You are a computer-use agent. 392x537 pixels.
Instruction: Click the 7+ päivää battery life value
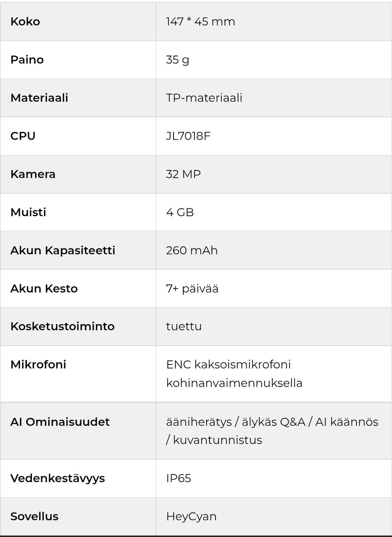pos(192,289)
